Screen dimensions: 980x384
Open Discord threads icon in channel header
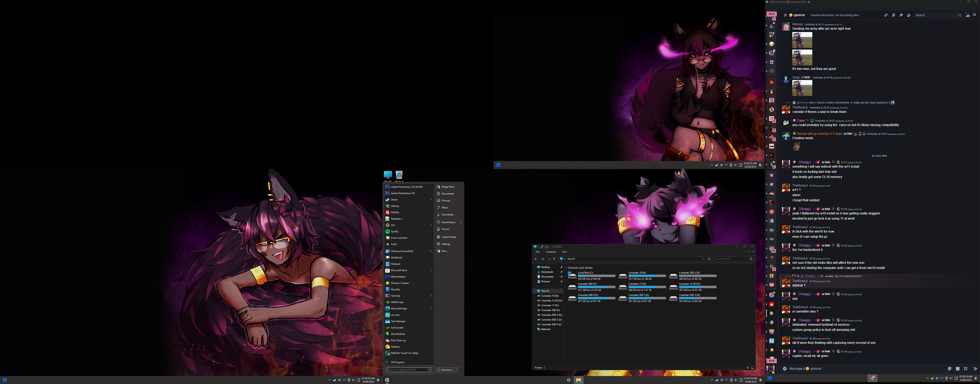886,15
